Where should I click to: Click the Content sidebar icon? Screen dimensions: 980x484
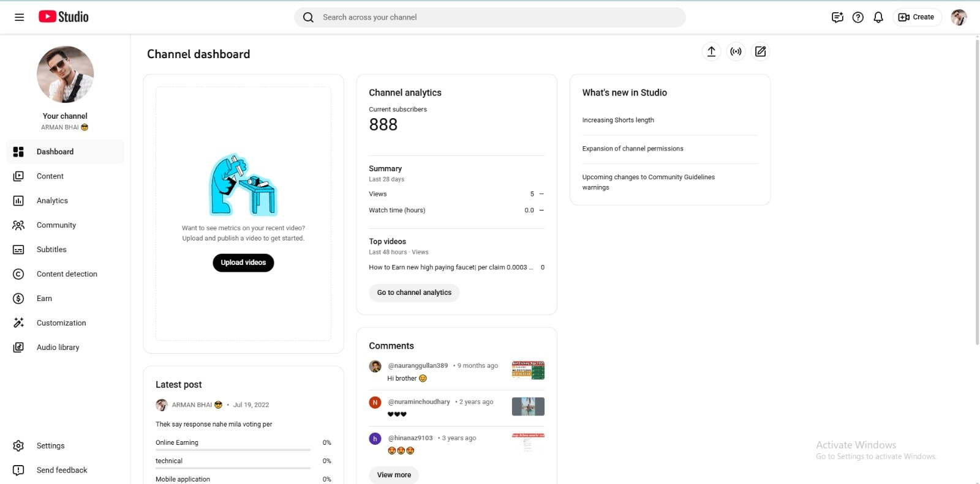pyautogui.click(x=18, y=176)
